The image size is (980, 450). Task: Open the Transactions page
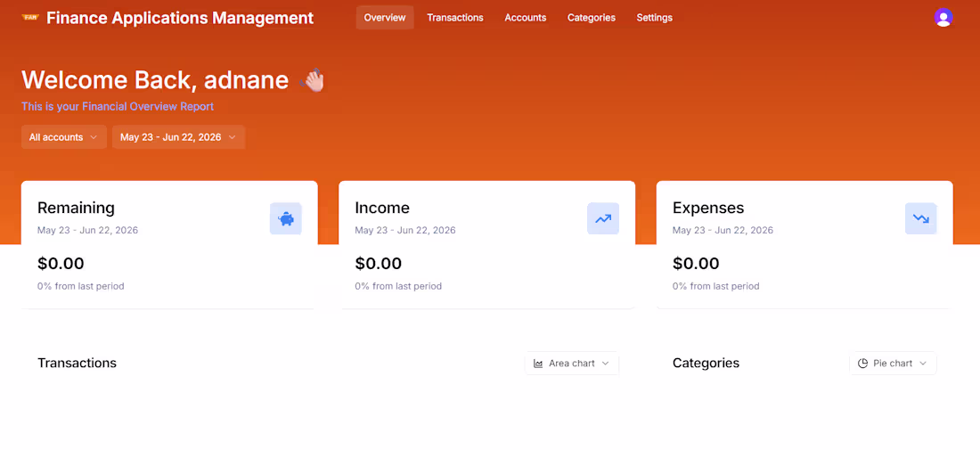455,18
